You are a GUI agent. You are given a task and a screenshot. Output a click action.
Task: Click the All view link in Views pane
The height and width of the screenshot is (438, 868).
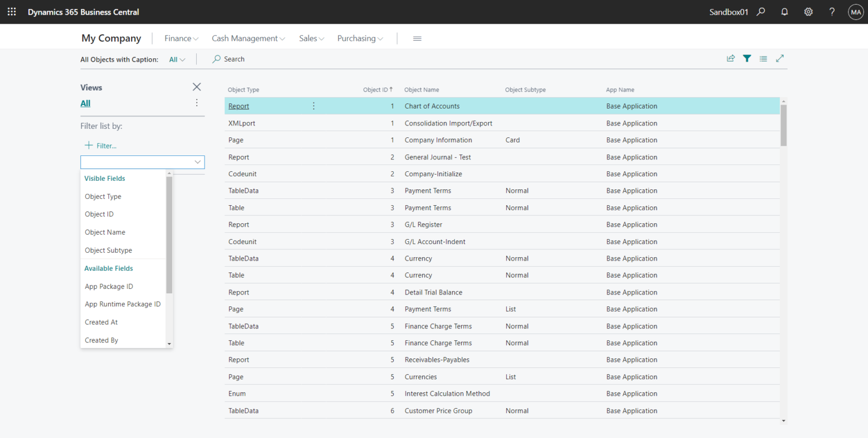[85, 103]
